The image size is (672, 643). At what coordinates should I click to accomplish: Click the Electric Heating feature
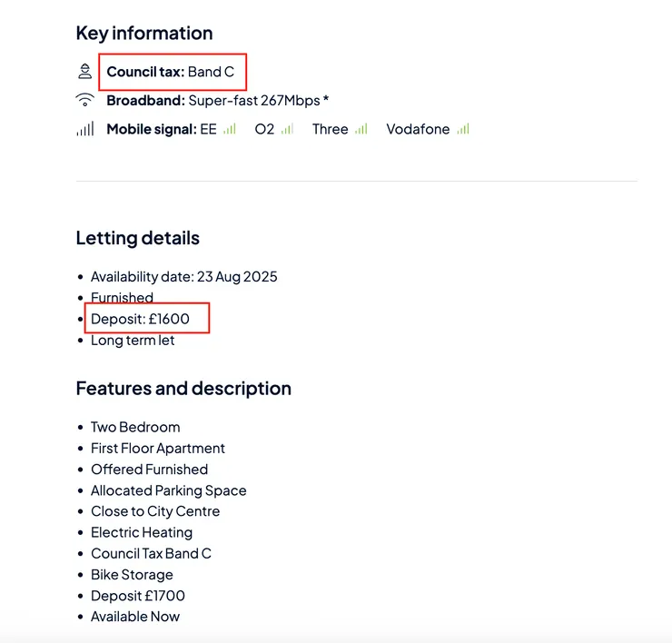pyautogui.click(x=142, y=532)
